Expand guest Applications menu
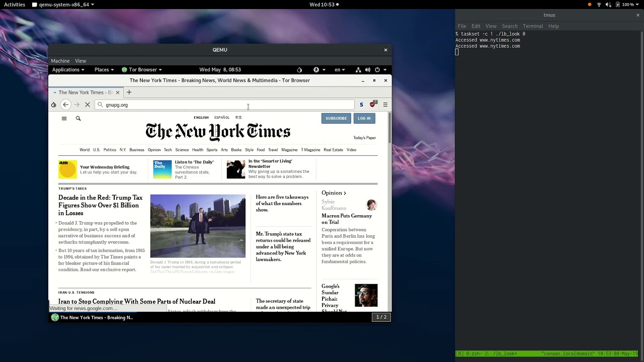Viewport: 644px width, 362px height. (68, 70)
